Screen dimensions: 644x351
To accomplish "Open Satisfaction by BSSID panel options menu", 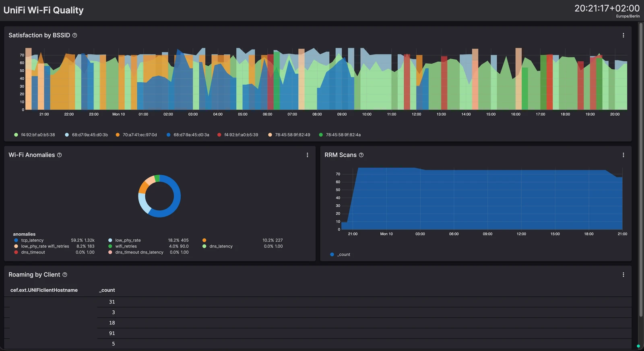I will (x=623, y=35).
